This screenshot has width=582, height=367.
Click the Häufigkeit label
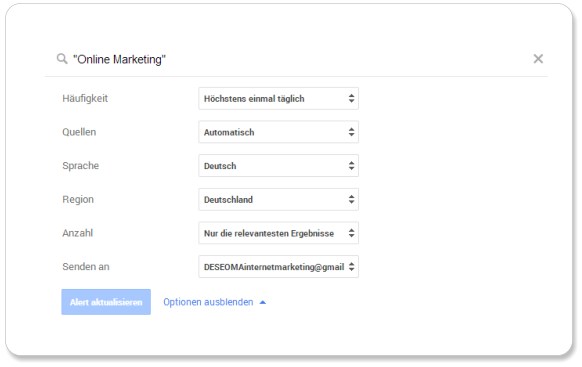coord(85,98)
